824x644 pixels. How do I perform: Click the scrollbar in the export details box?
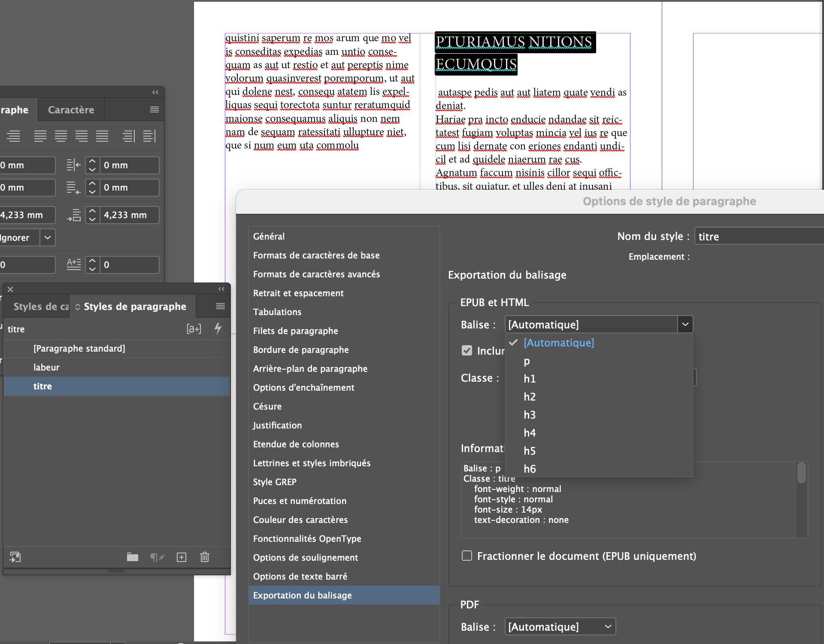(x=801, y=473)
